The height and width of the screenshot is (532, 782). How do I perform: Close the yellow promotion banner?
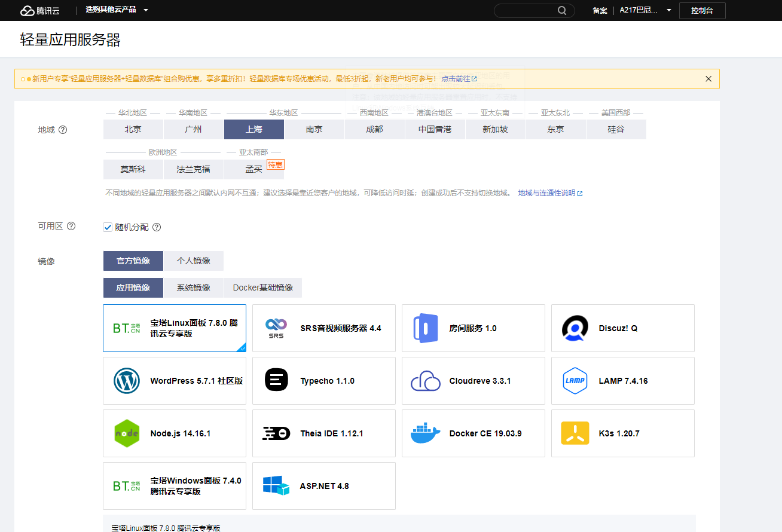[708, 79]
